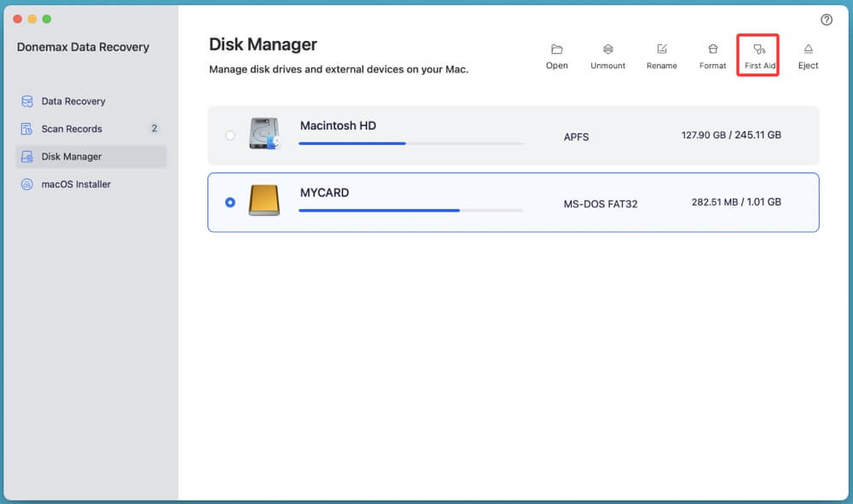Viewport: 853px width, 504px height.
Task: Open the Help question mark icon
Action: click(826, 20)
